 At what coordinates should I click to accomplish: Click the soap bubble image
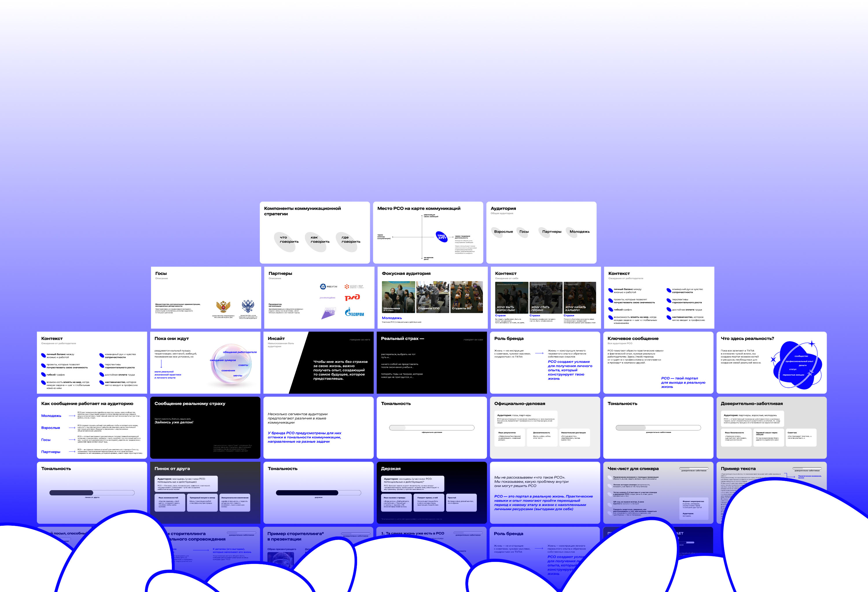(x=231, y=365)
